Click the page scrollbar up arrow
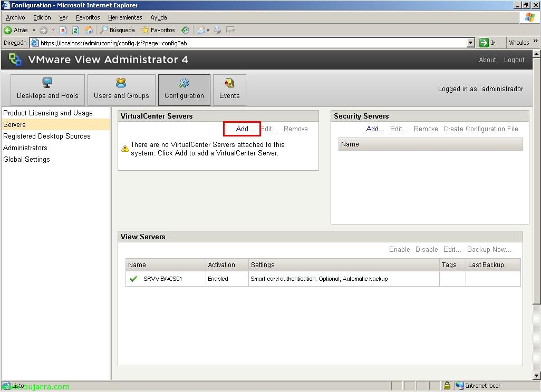This screenshot has width=541, height=392. click(x=536, y=54)
